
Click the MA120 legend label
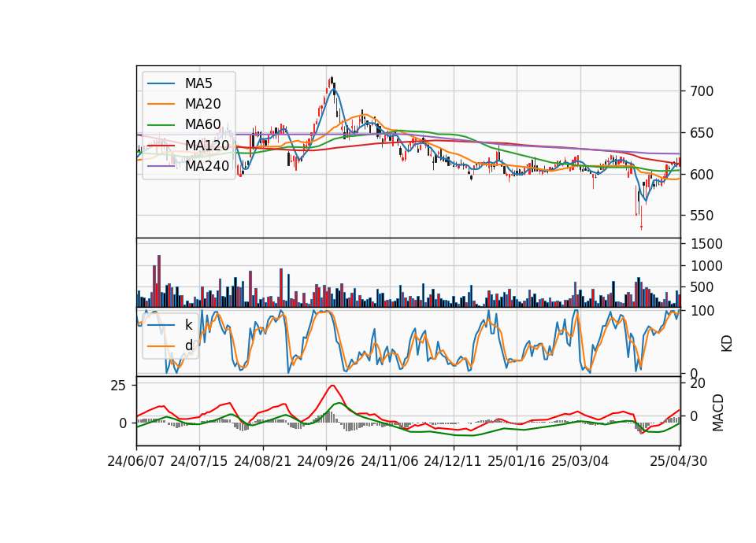pyautogui.click(x=207, y=145)
